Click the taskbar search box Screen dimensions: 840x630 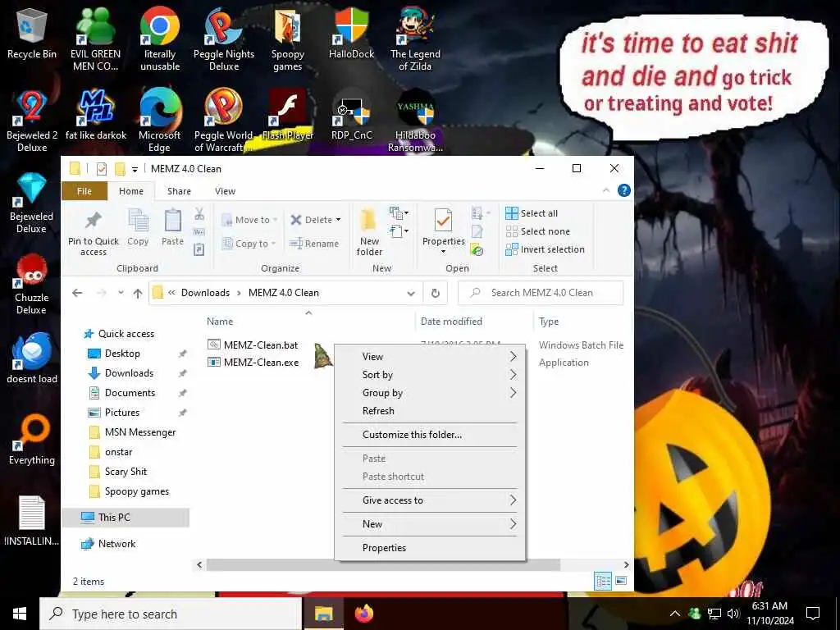pos(171,614)
